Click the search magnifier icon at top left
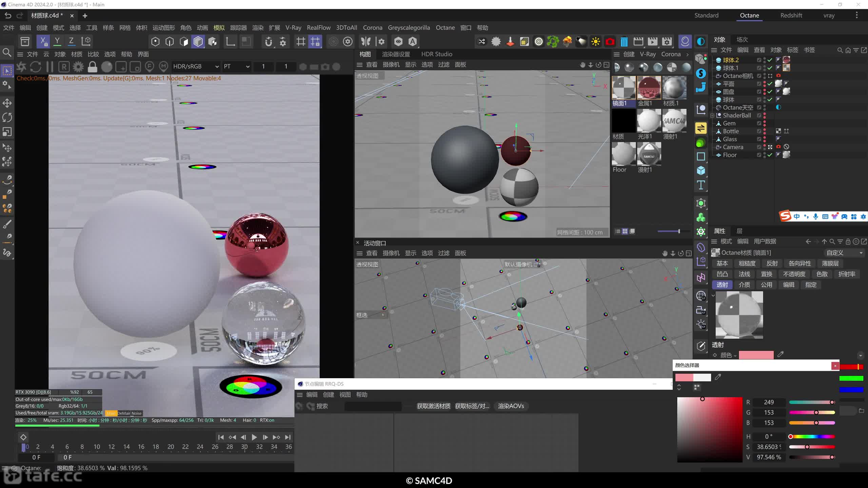The height and width of the screenshot is (488, 868). pyautogui.click(x=7, y=53)
